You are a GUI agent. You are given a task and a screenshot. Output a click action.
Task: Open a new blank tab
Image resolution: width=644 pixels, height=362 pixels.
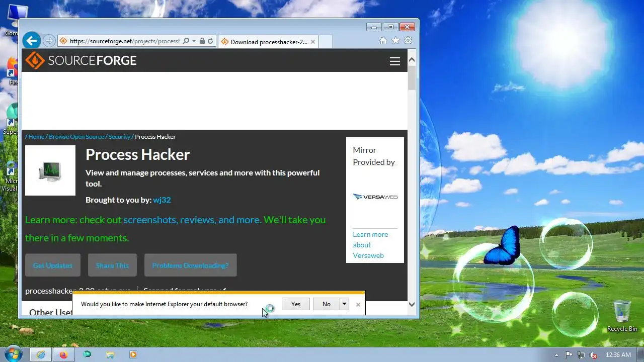pyautogui.click(x=326, y=42)
